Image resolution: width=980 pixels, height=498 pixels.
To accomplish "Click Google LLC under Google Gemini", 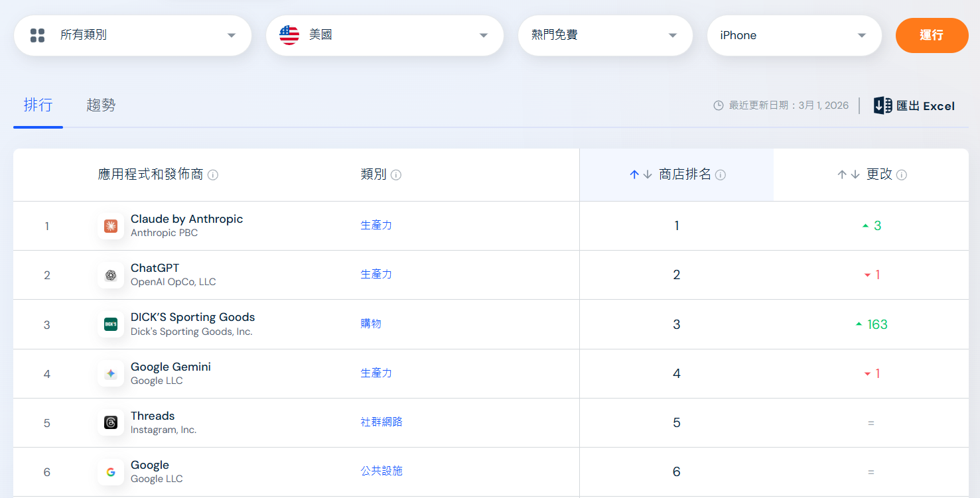I will pyautogui.click(x=157, y=381).
